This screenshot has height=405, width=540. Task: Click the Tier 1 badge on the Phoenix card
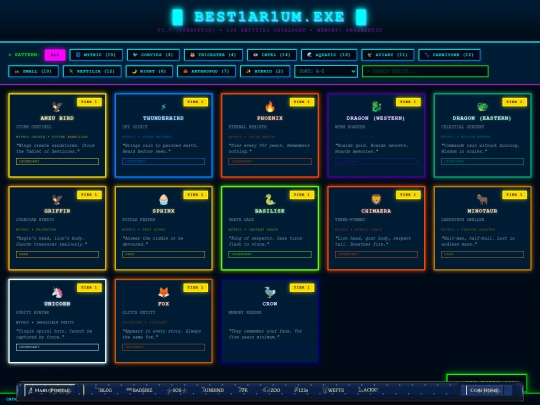click(x=302, y=102)
